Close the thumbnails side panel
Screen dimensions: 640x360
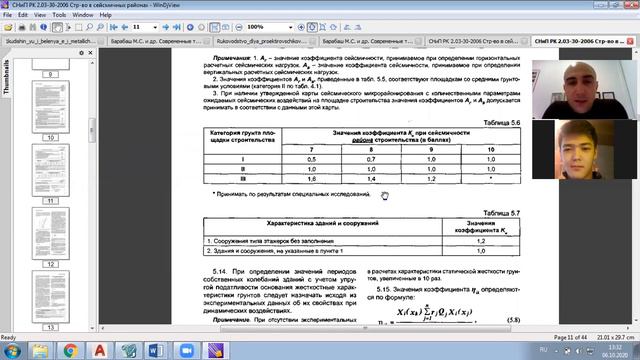pos(90,53)
